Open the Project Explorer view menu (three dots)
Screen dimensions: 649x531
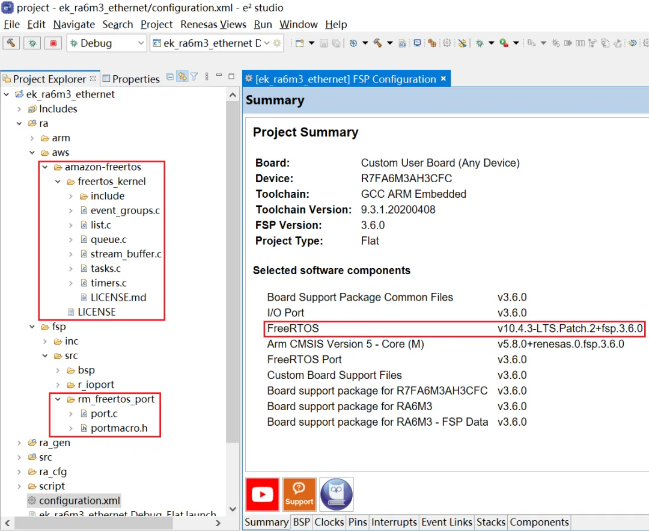point(206,77)
